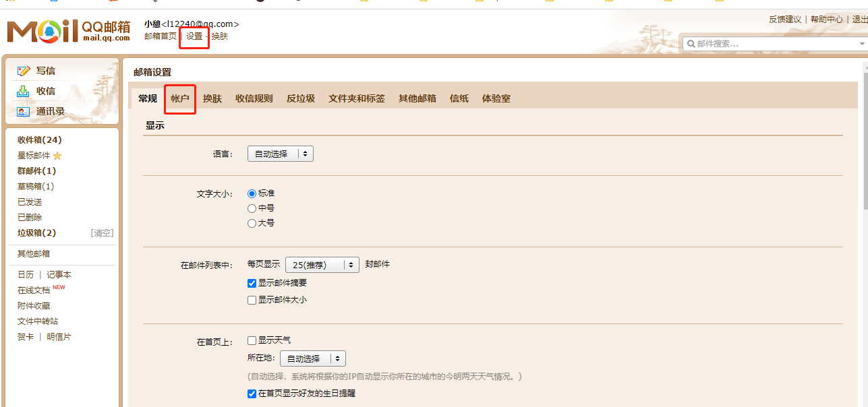
Task: Click the 退出 link
Action: tap(860, 20)
